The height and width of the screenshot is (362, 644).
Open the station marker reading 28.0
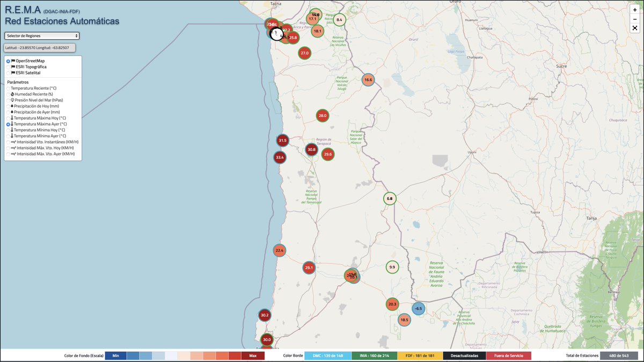322,115
